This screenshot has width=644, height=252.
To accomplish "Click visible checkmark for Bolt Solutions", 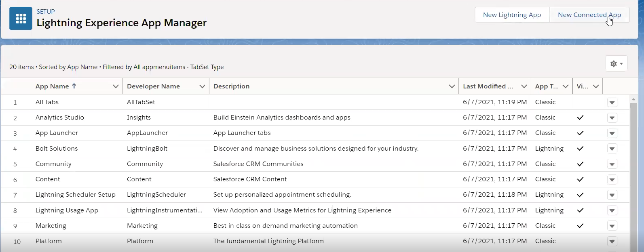I will pos(580,149).
